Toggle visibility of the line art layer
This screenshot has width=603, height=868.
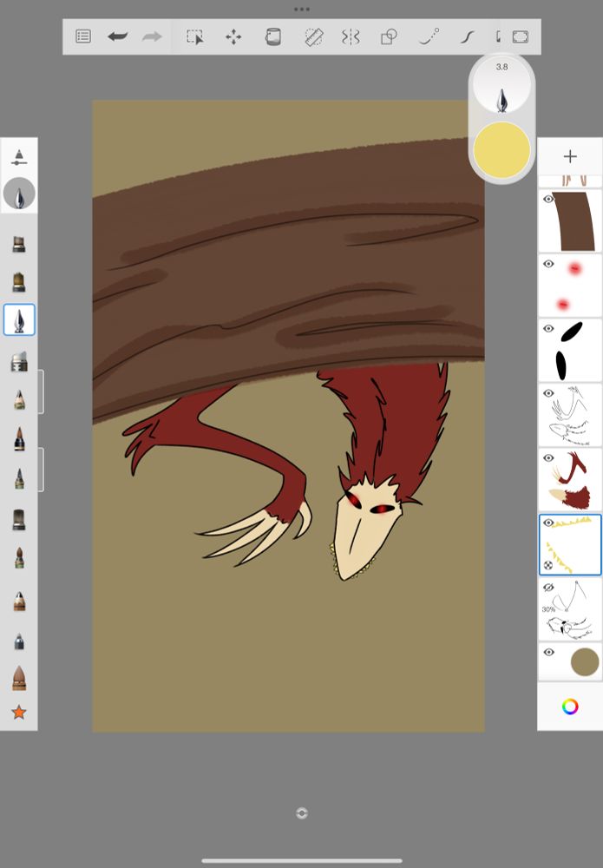pos(548,393)
